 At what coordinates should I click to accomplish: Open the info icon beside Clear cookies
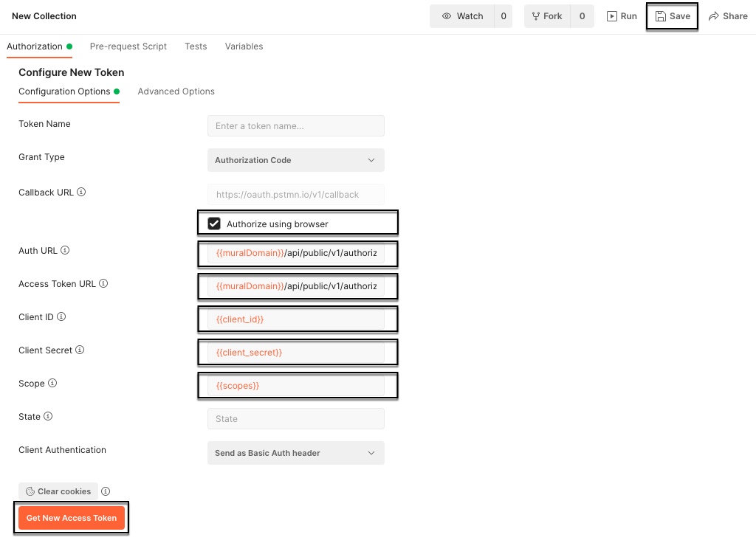[x=106, y=491]
